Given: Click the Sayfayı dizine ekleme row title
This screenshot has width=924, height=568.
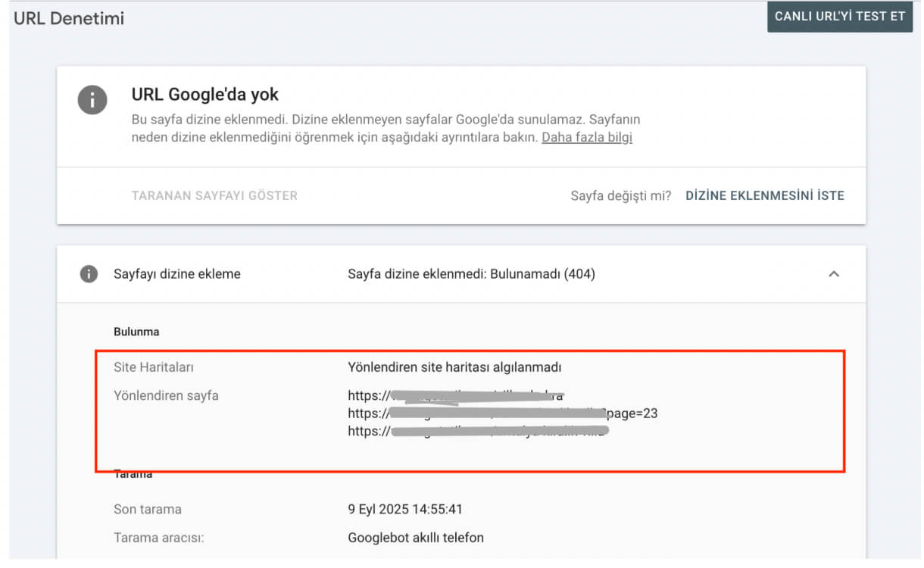Looking at the screenshot, I should pos(176,274).
